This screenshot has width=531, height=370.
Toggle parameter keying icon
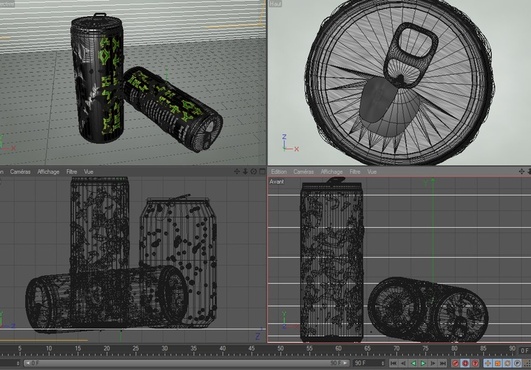pyautogui.click(x=517, y=363)
